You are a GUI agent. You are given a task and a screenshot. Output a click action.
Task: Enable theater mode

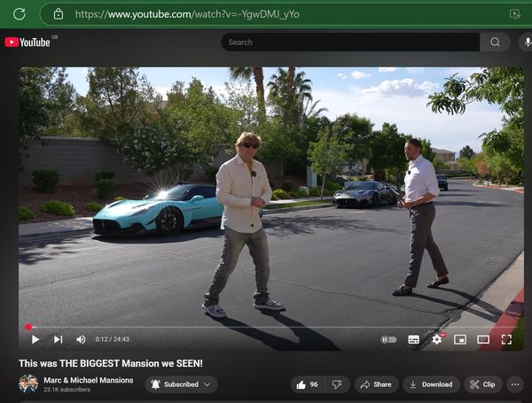[x=483, y=339]
